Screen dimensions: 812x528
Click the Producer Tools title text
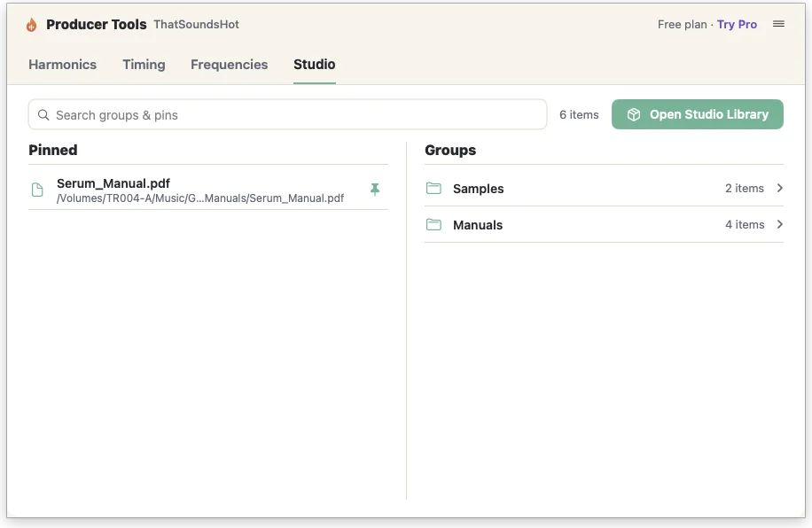tap(97, 24)
